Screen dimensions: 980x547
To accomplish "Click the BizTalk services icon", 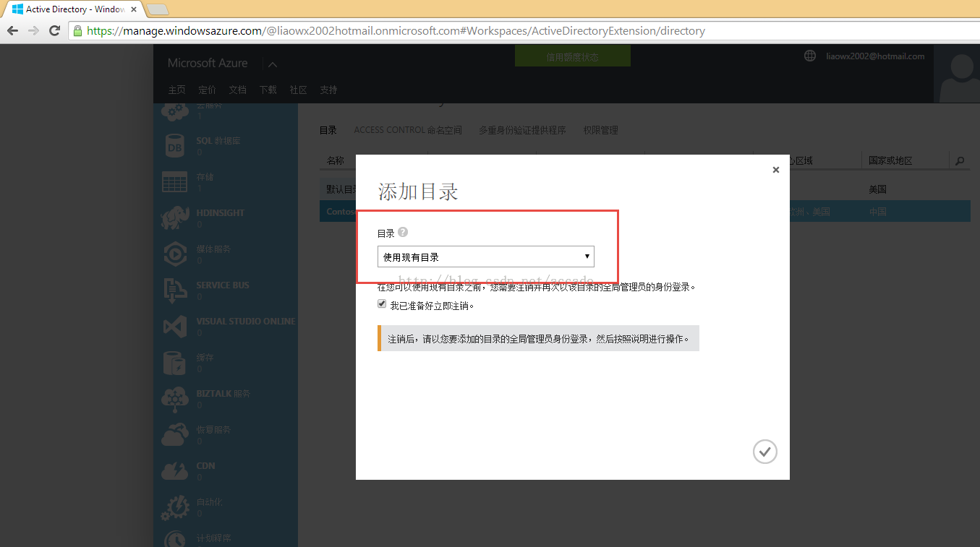I will point(174,399).
